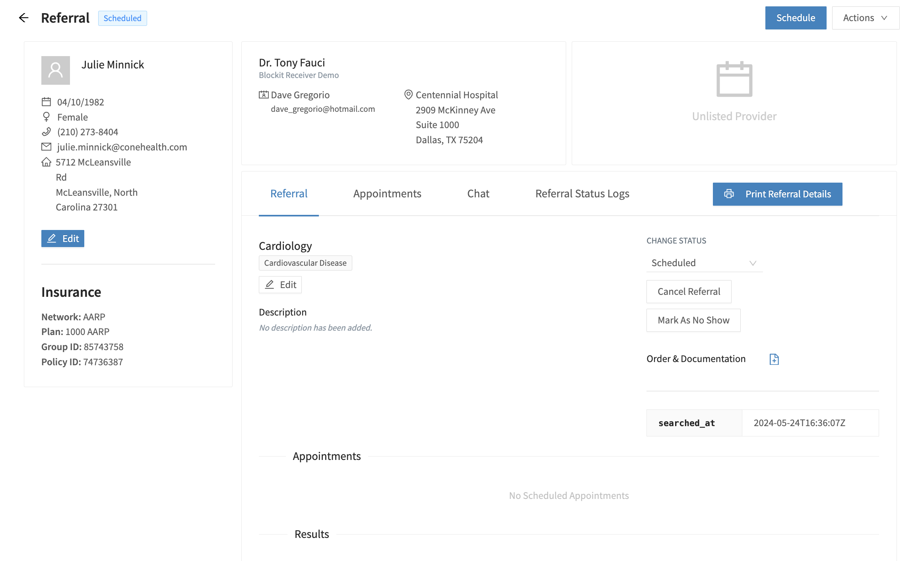The image size is (924, 561).
Task: Click the Cancel Referral button
Action: (x=689, y=292)
